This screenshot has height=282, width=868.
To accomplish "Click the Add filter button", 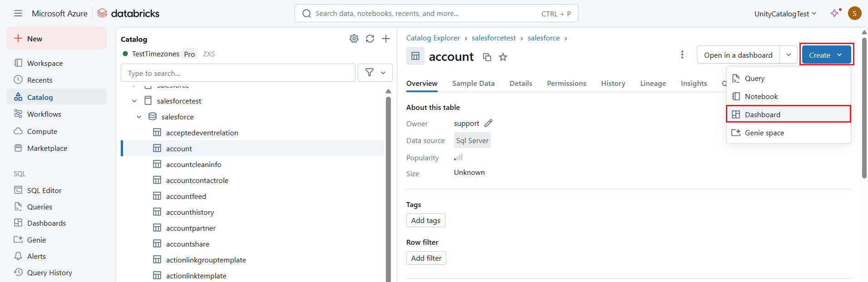I will (426, 258).
